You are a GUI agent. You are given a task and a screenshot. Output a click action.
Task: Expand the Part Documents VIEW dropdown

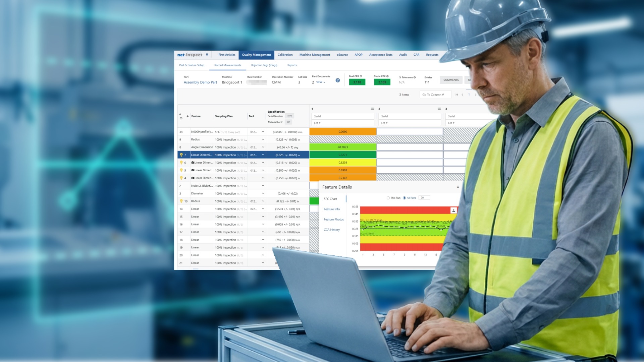point(321,82)
